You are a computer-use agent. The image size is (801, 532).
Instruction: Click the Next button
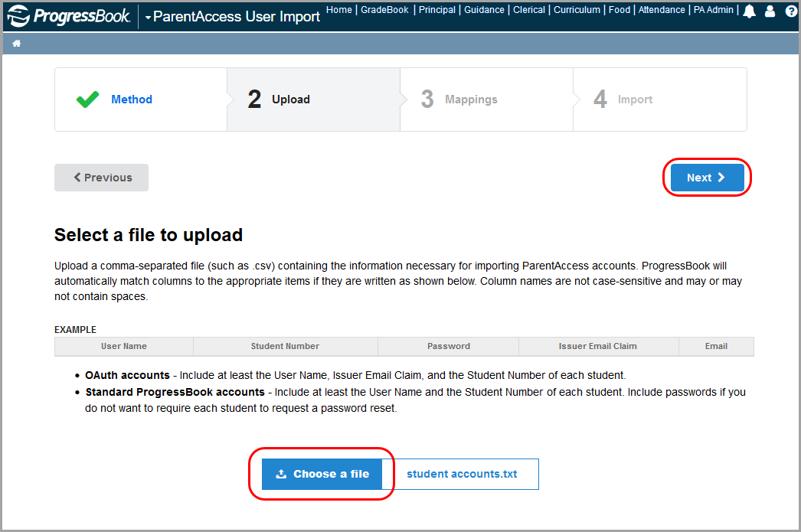tap(707, 178)
